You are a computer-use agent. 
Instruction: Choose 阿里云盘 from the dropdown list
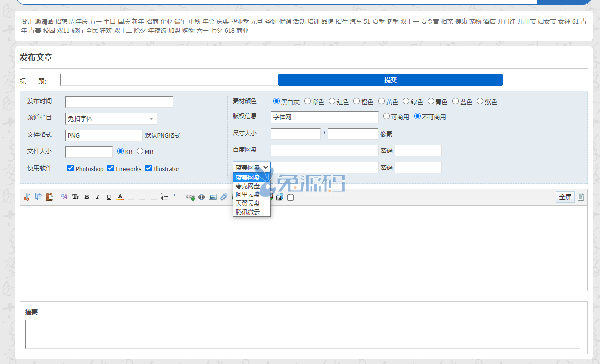click(x=251, y=194)
